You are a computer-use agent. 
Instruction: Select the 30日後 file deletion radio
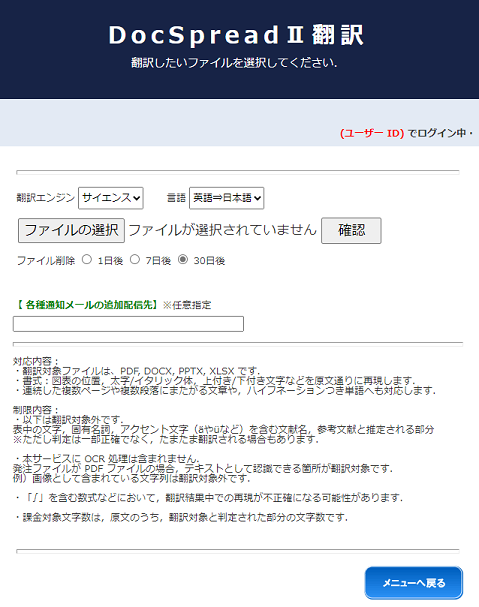tap(183, 259)
